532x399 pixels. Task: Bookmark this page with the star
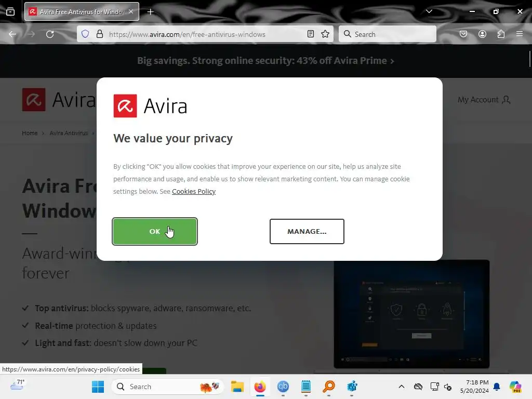pos(325,34)
